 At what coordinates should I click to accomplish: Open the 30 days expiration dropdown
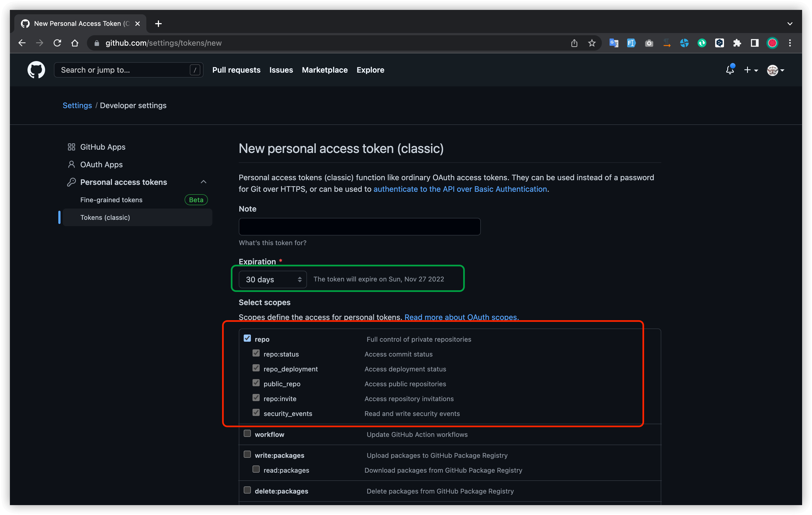273,279
